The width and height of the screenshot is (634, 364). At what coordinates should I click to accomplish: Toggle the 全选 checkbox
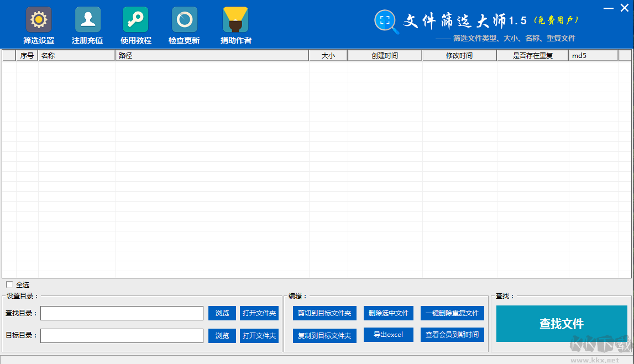9,285
